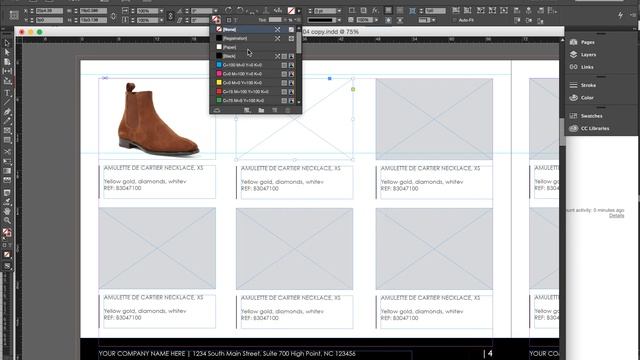Click the Tint value field

tap(275, 20)
